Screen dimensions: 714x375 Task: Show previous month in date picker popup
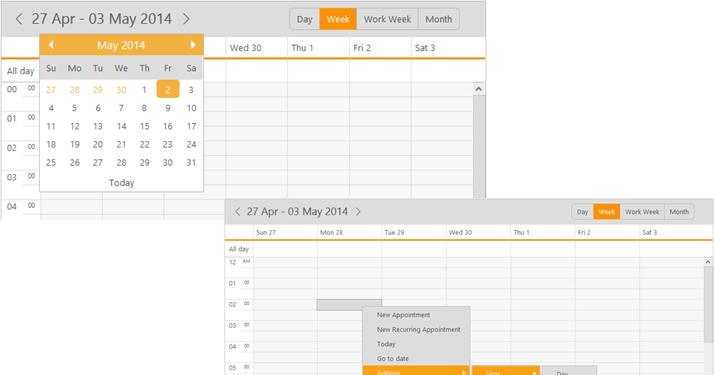pos(51,45)
